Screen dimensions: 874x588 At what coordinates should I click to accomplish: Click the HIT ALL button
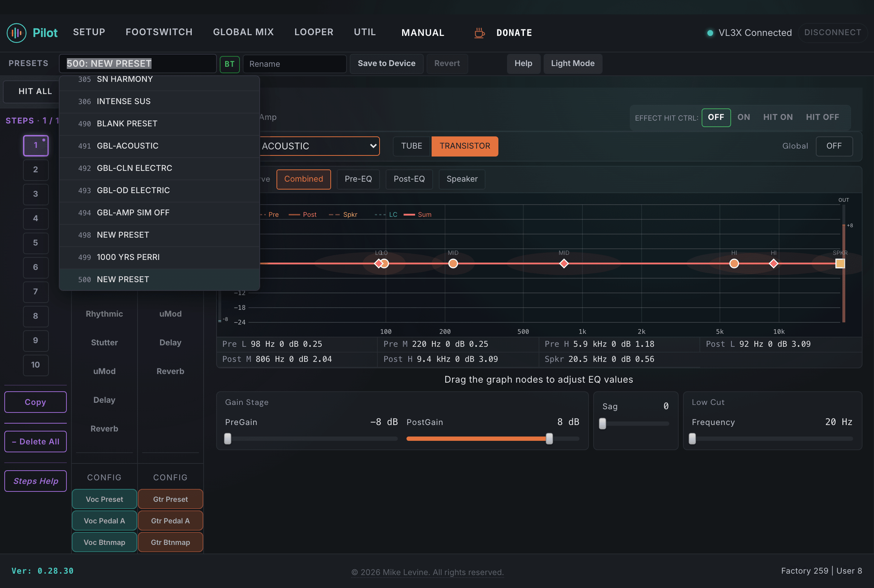(32, 92)
